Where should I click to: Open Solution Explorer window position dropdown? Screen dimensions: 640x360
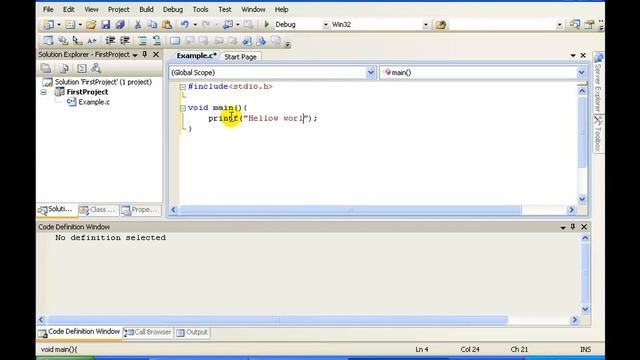click(x=135, y=55)
